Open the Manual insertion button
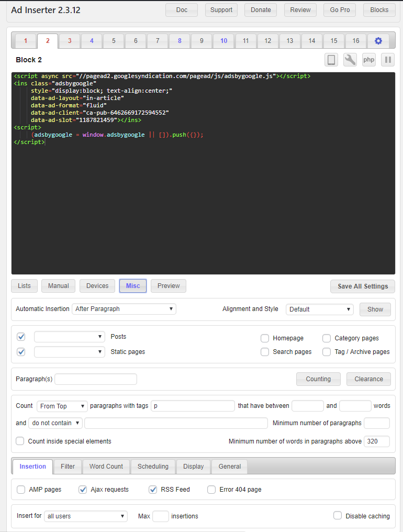 tap(58, 286)
